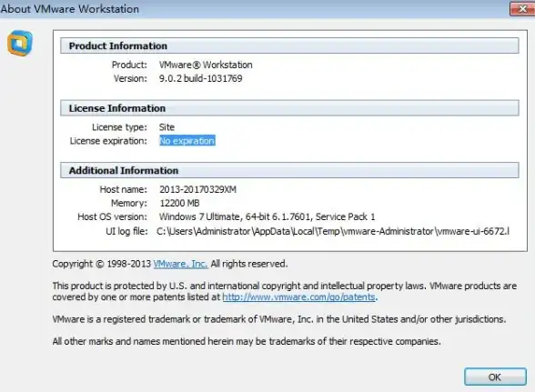
Task: Click the 'Product:' label
Action: (129, 65)
